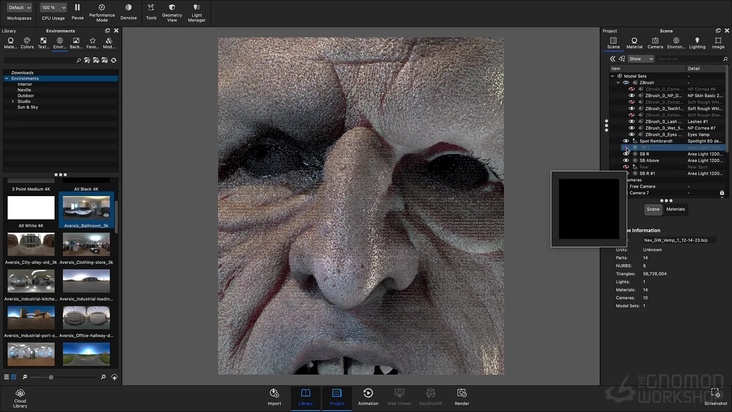Open the Web Viewer
This screenshot has height=412, width=732.
pos(399,397)
